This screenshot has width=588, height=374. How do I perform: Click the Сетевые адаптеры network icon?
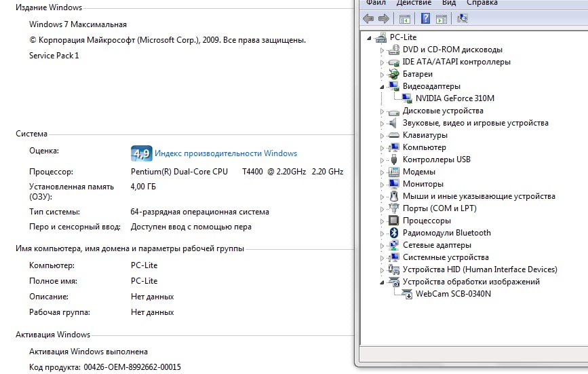tap(394, 245)
